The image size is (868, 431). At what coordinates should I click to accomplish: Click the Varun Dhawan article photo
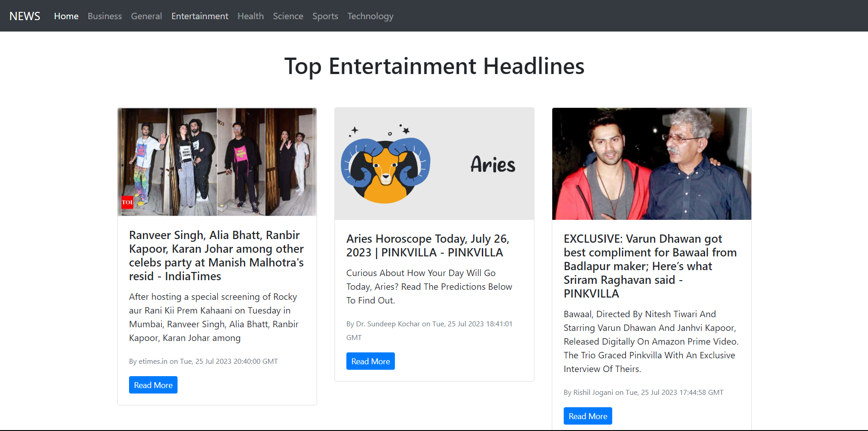pyautogui.click(x=651, y=163)
